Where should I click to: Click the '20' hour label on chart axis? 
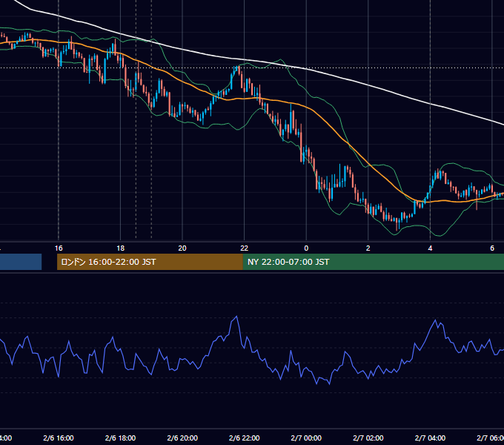tap(182, 248)
